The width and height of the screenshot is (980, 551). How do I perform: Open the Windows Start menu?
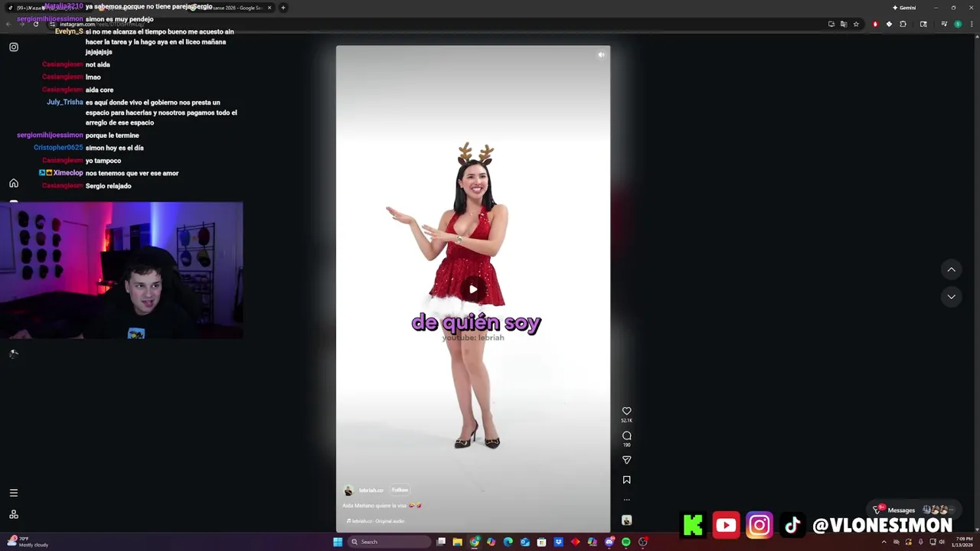point(338,542)
